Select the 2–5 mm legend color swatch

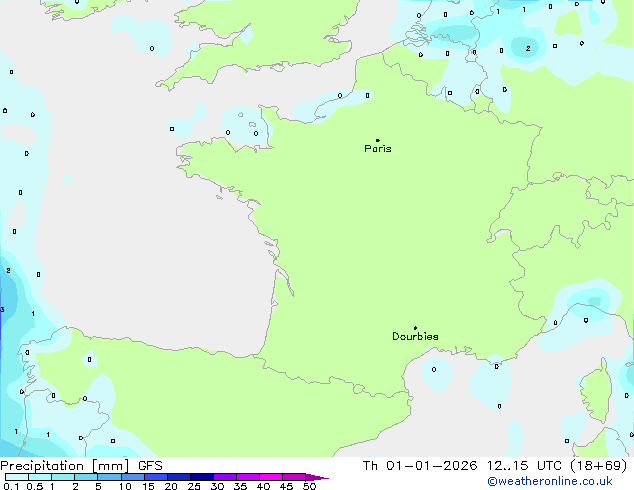[x=86, y=477]
